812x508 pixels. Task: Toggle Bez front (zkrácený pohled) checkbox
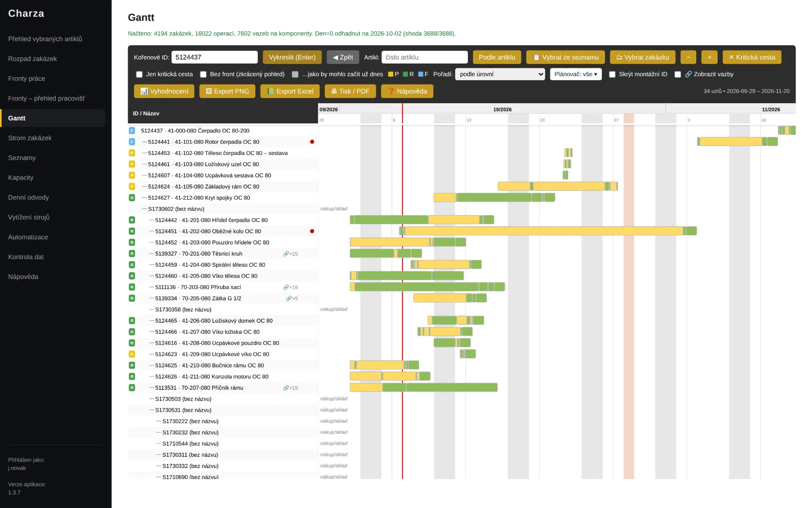coord(203,74)
